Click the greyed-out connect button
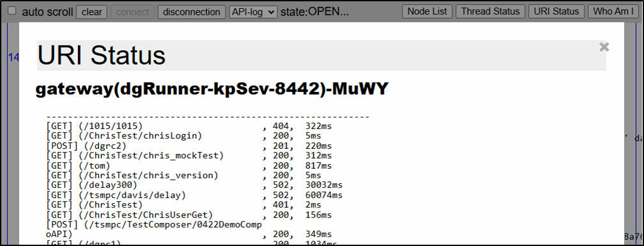Image resolution: width=644 pixels, height=246 pixels. tap(132, 12)
